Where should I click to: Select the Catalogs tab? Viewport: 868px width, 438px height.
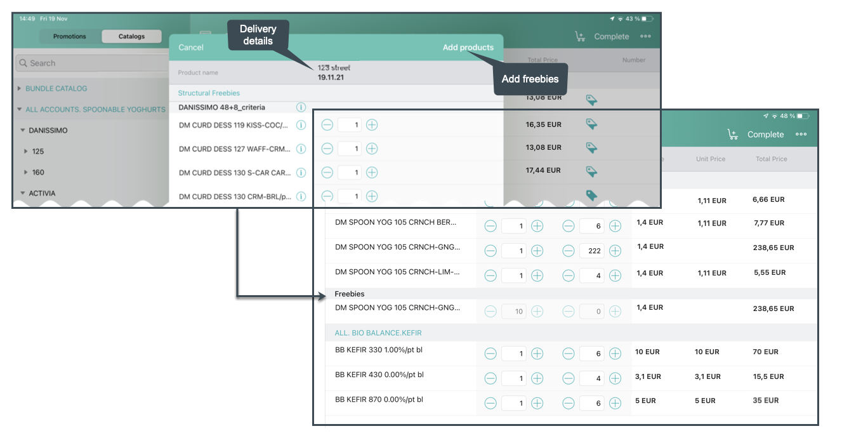(131, 36)
